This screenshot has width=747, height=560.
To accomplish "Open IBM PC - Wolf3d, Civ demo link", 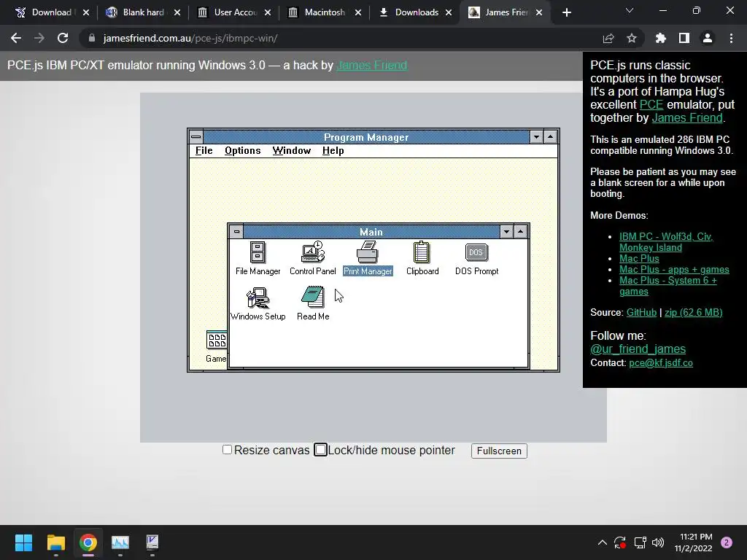I will pyautogui.click(x=666, y=242).
